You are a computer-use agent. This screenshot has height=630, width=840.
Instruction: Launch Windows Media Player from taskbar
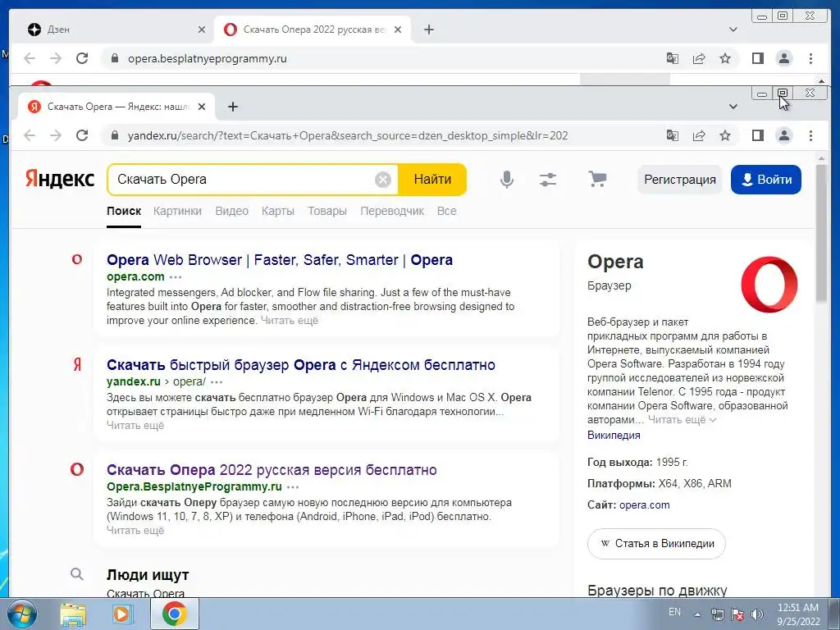(123, 614)
